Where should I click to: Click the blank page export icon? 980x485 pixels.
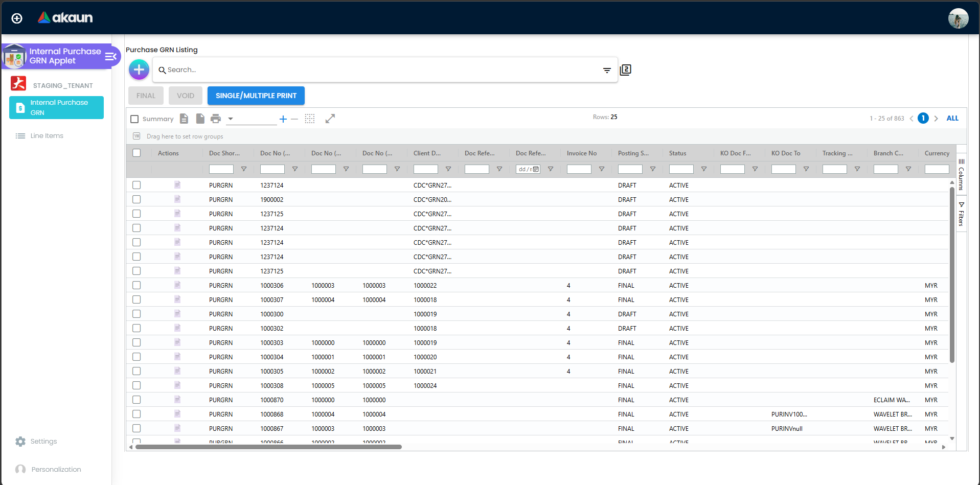(200, 118)
